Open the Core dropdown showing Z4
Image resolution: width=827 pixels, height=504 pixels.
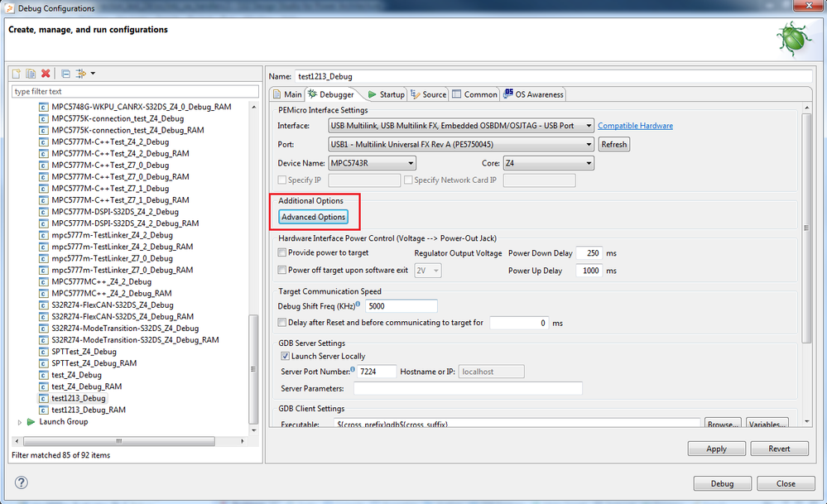(549, 163)
